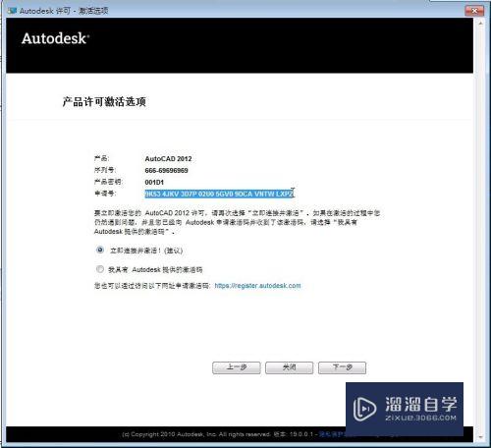Click the 关闭 (Close) button
Image resolution: width=491 pixels, height=448 pixels.
coord(289,367)
